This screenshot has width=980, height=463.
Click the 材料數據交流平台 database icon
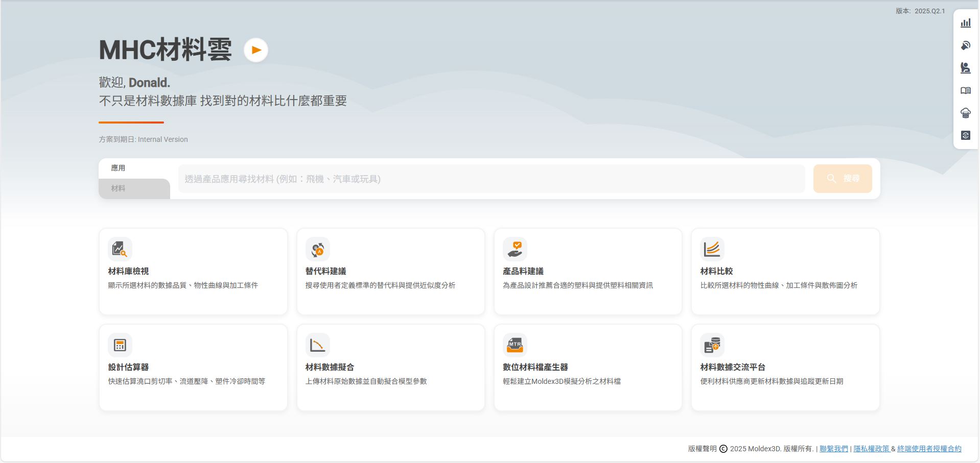[712, 345]
